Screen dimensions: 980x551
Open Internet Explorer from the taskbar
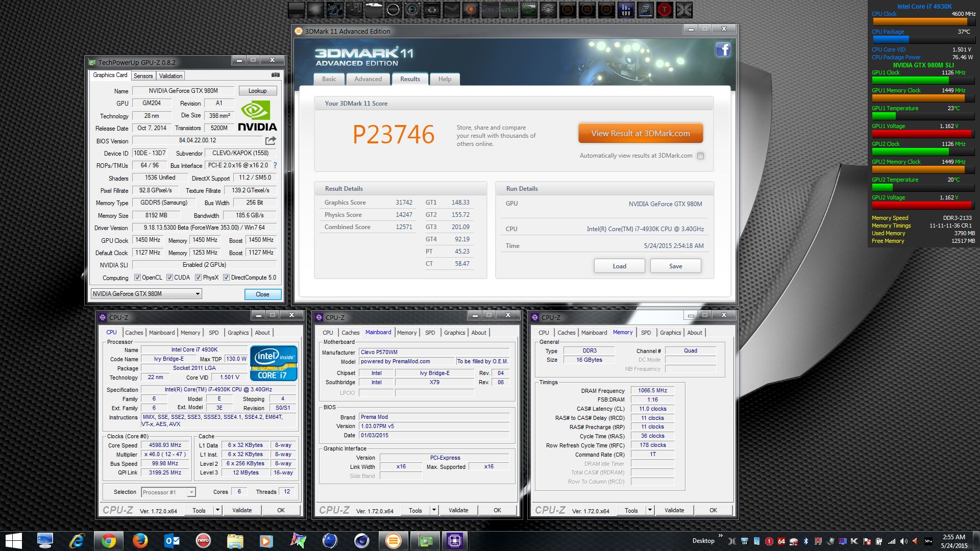point(77,540)
